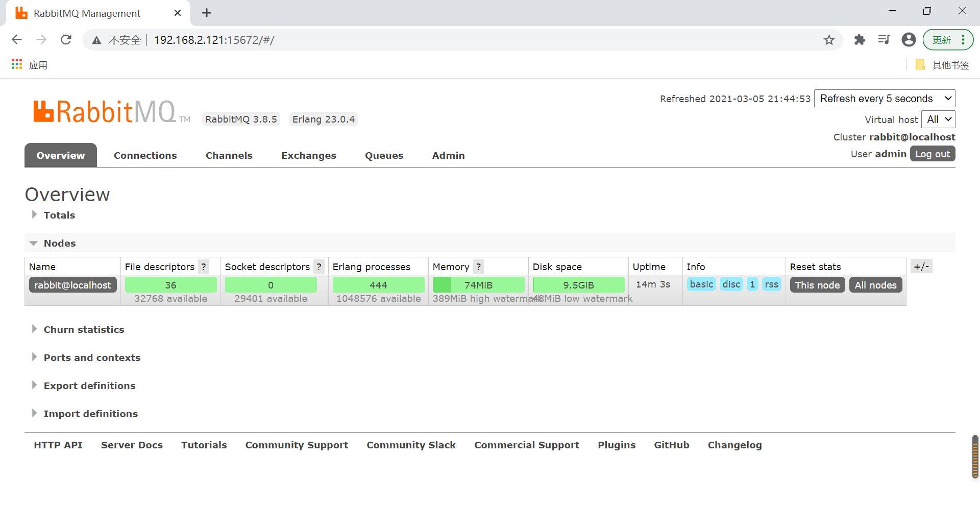The height and width of the screenshot is (528, 980).
Task: Reset stats for All nodes
Action: point(876,285)
